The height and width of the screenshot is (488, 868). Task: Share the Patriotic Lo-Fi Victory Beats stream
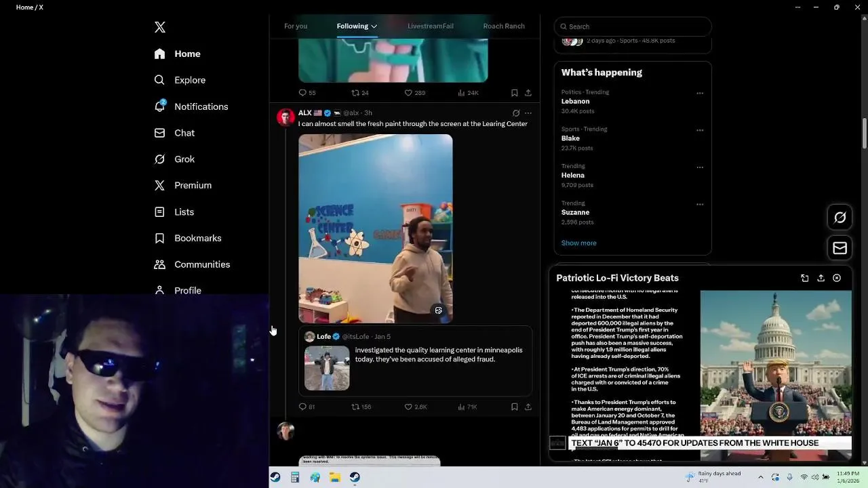(821, 278)
